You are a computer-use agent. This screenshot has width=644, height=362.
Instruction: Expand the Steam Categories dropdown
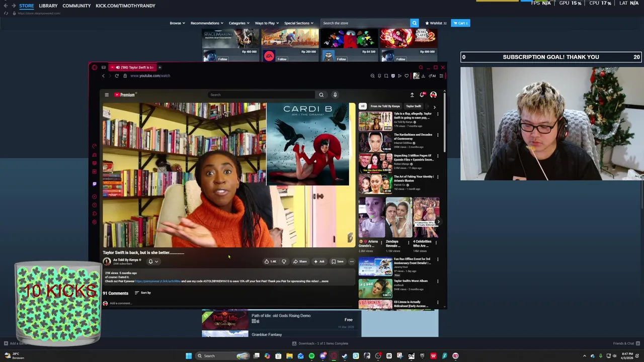pyautogui.click(x=238, y=23)
